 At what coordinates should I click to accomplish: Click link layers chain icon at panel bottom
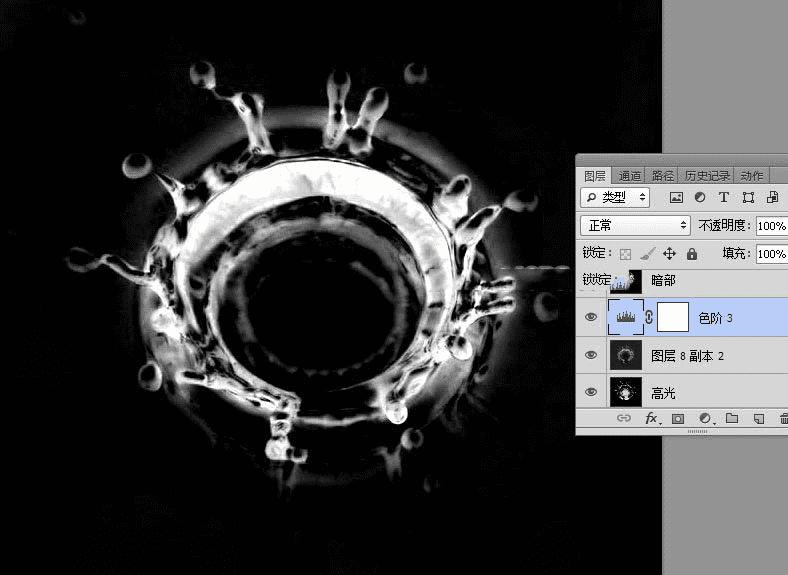click(624, 418)
